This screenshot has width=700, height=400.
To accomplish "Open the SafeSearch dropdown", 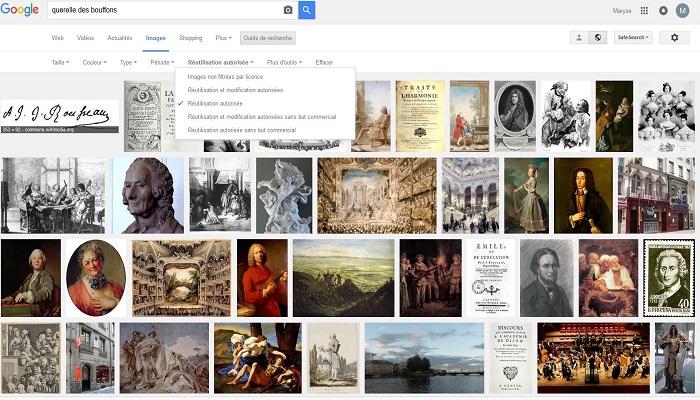I will (x=634, y=38).
